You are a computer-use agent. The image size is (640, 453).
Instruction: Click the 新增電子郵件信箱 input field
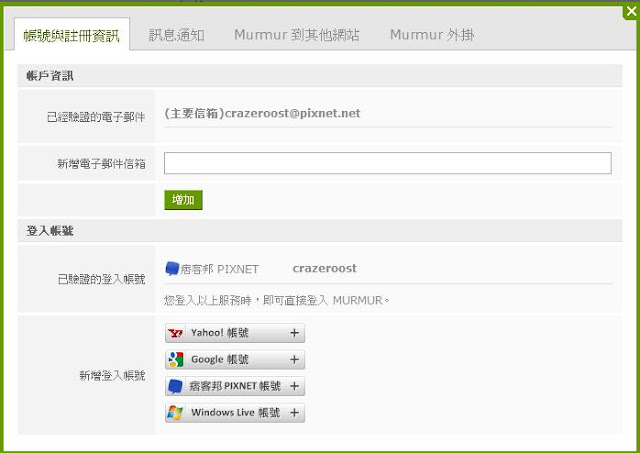click(x=388, y=163)
